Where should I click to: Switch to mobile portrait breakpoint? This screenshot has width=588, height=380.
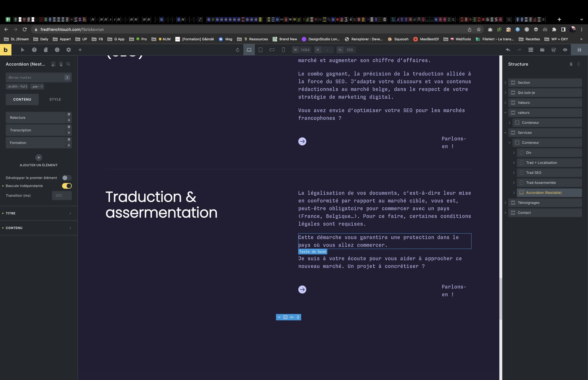pyautogui.click(x=283, y=50)
